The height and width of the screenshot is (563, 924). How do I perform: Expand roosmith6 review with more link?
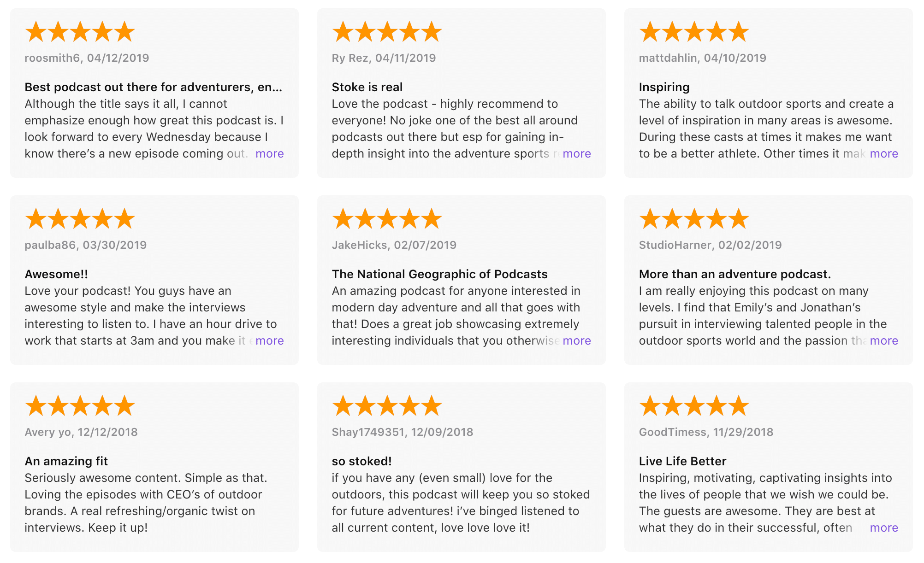click(x=269, y=154)
